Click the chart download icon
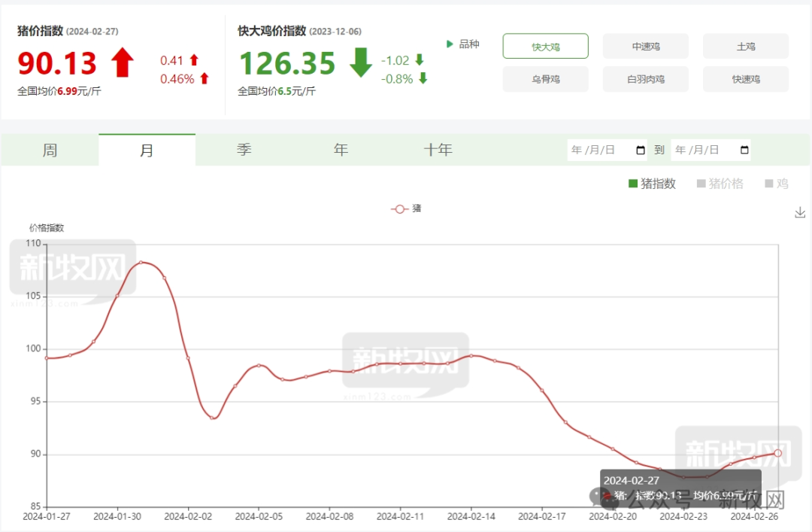The image size is (812, 532). click(x=800, y=213)
